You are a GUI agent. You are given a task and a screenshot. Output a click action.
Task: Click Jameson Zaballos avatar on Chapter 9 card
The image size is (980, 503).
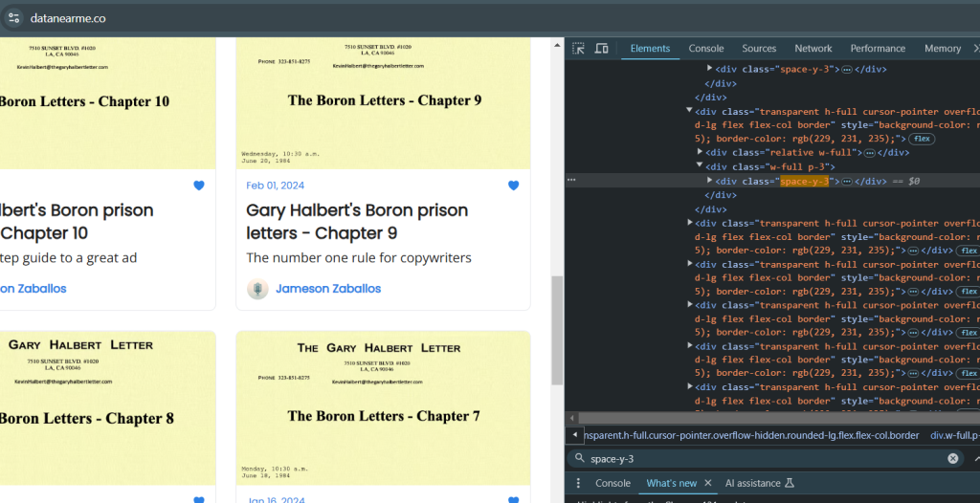257,289
